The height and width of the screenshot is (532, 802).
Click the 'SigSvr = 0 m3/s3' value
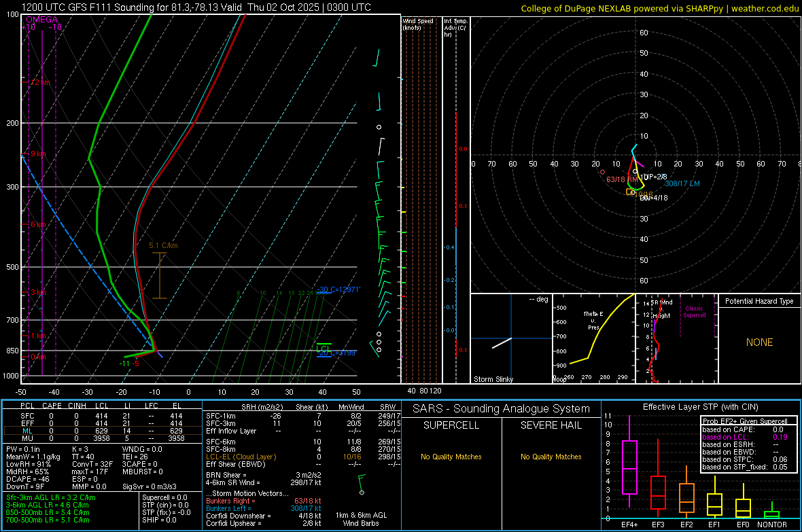(x=150, y=487)
